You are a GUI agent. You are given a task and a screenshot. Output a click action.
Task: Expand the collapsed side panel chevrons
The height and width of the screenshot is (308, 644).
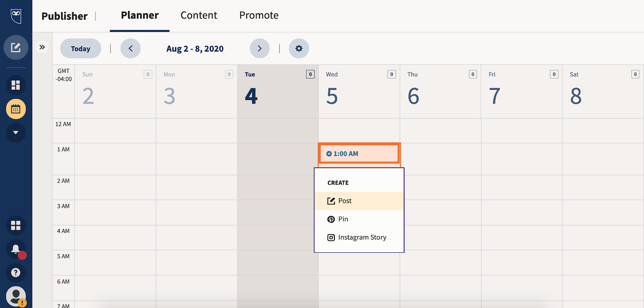(42, 47)
